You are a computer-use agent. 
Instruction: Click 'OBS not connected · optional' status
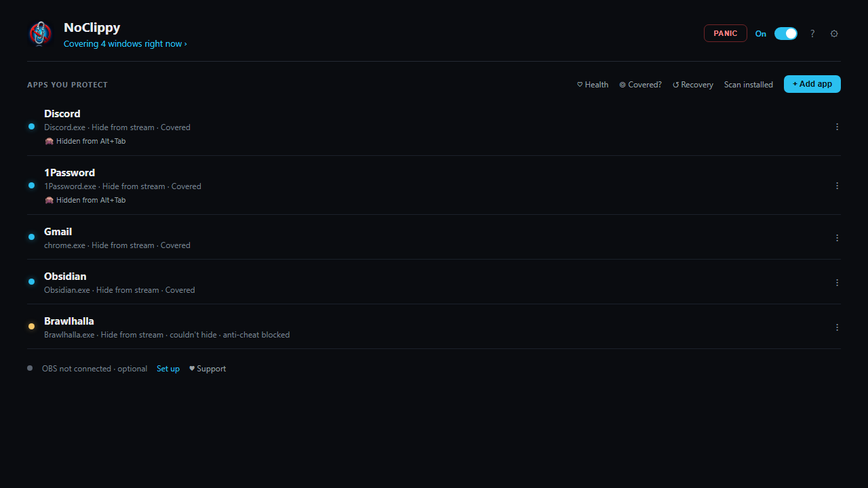click(95, 369)
